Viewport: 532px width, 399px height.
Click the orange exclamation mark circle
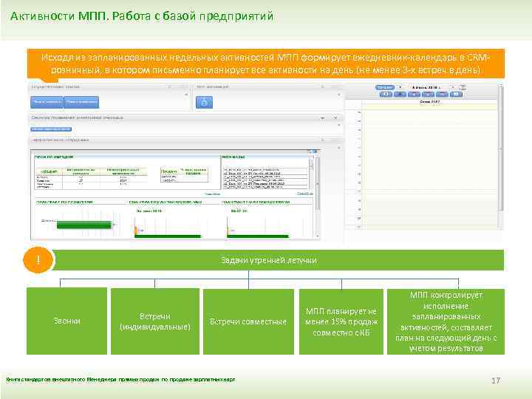coord(38,260)
